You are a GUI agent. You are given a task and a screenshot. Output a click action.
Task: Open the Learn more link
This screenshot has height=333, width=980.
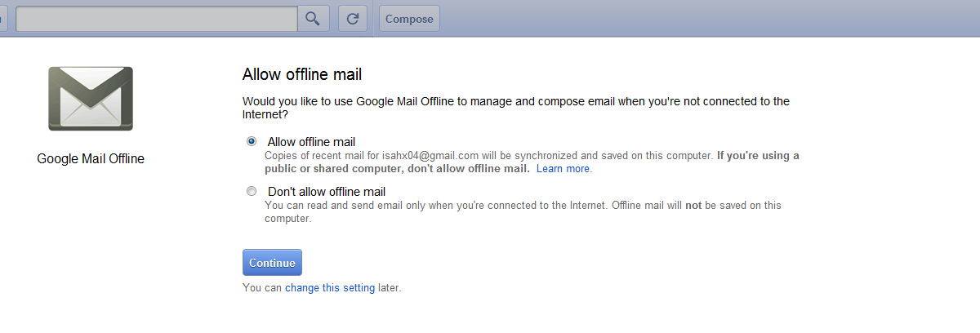click(563, 169)
